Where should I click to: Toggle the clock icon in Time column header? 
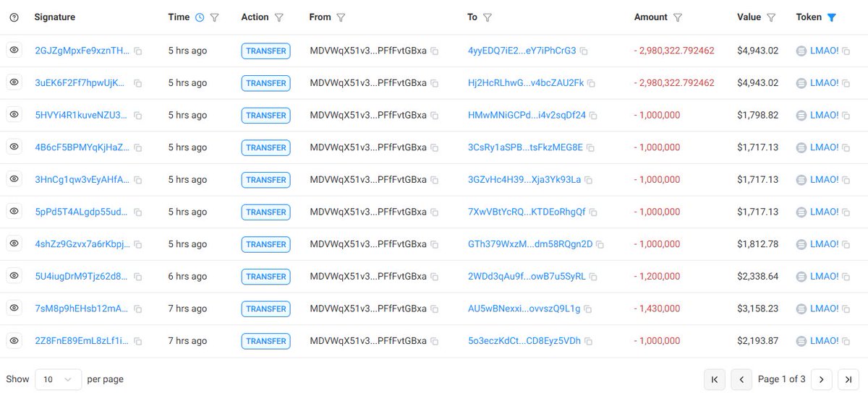[200, 17]
